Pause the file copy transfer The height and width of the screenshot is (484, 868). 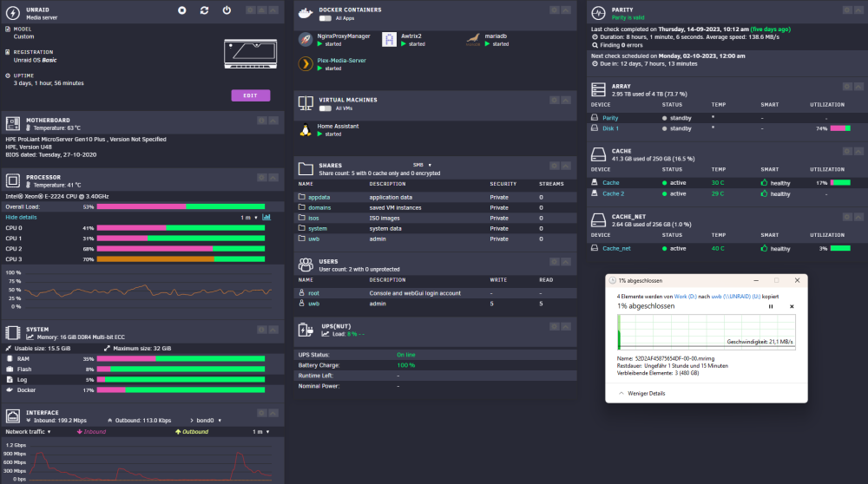(x=771, y=306)
